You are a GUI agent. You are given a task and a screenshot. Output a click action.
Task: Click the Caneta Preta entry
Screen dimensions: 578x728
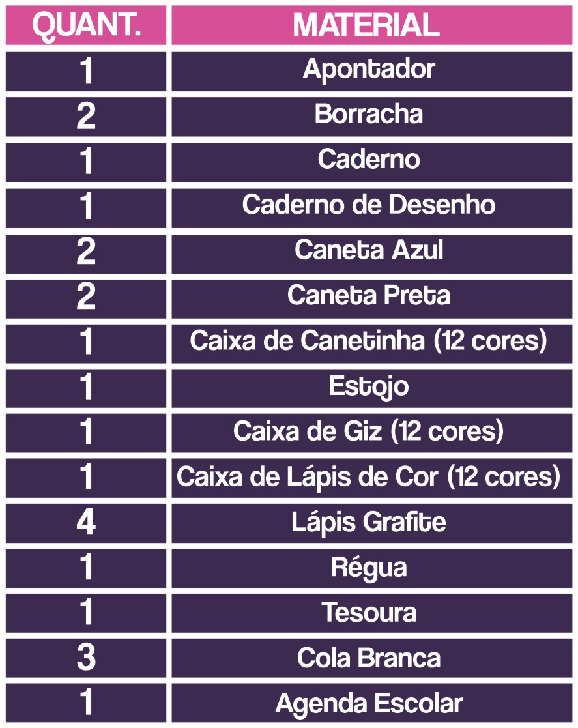point(372,298)
